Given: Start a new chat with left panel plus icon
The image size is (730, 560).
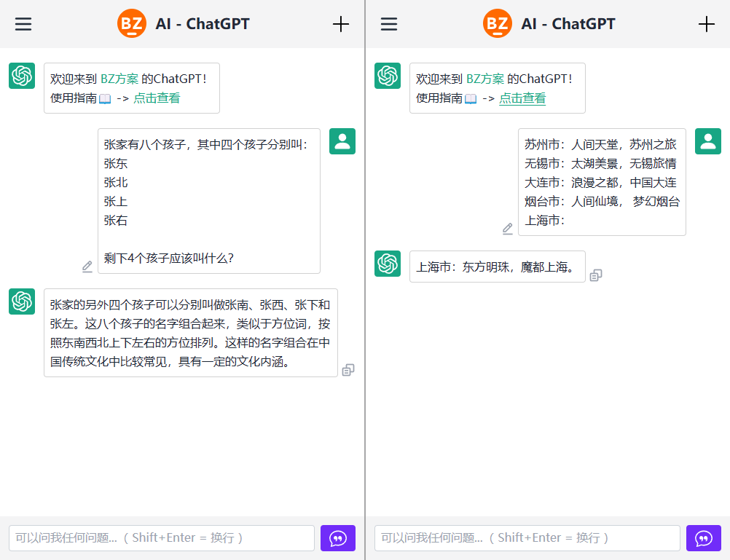Looking at the screenshot, I should coord(341,24).
